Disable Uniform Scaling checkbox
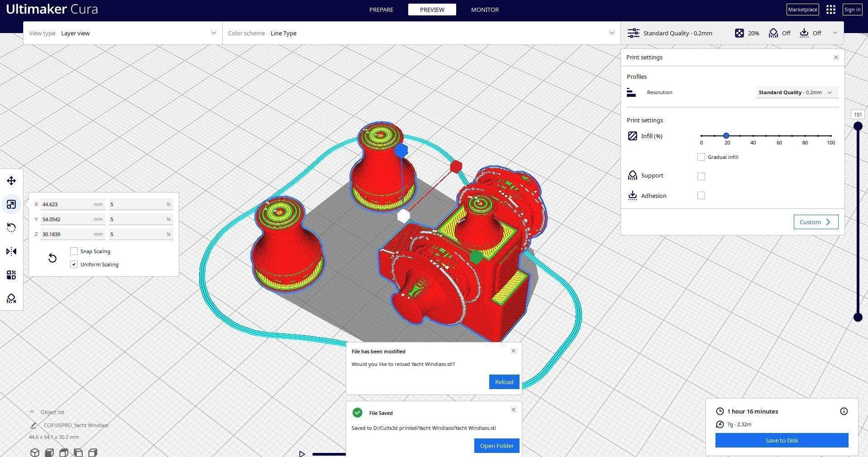The image size is (868, 457). click(x=74, y=264)
